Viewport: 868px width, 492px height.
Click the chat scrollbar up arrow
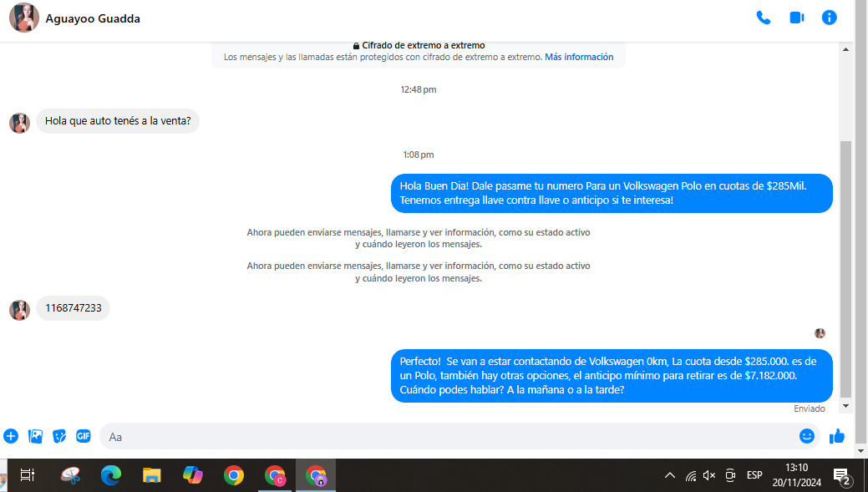[845, 50]
